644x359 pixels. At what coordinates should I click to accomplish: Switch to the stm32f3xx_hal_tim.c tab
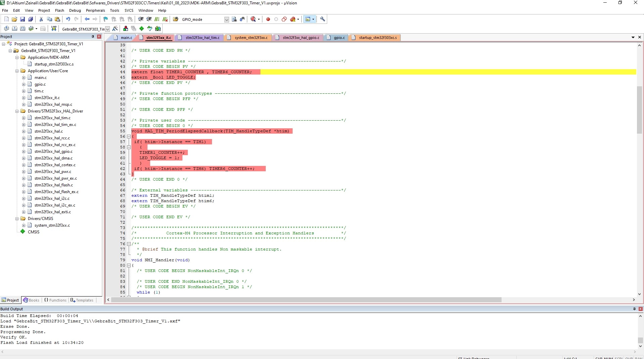coord(199,38)
